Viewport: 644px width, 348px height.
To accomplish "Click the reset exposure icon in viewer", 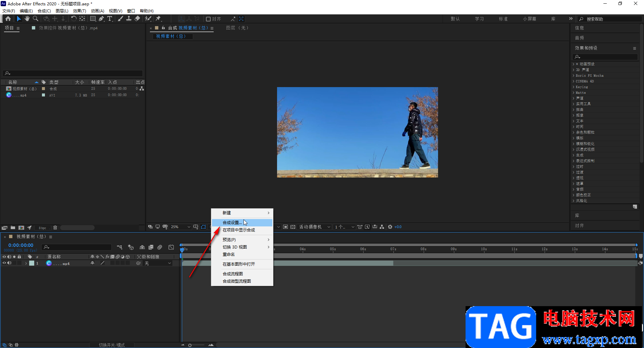I will (x=390, y=227).
